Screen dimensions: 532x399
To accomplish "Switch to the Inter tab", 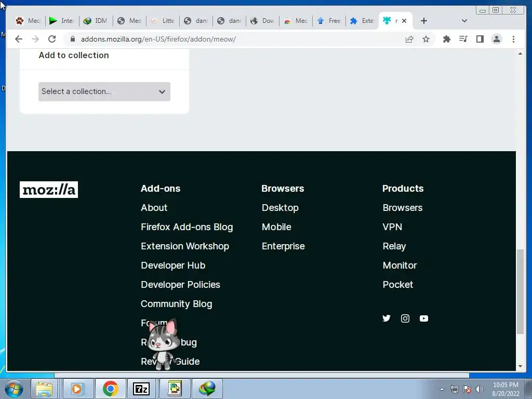I will click(x=62, y=21).
